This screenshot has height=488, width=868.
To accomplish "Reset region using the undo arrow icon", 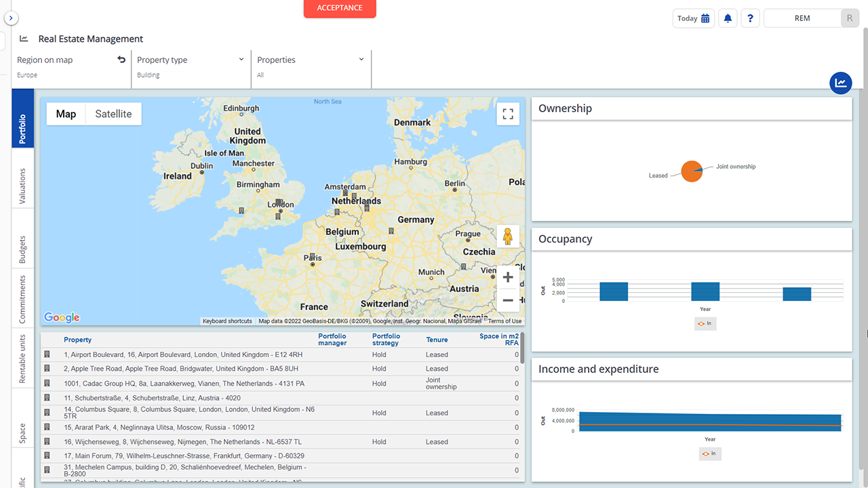I will point(121,60).
